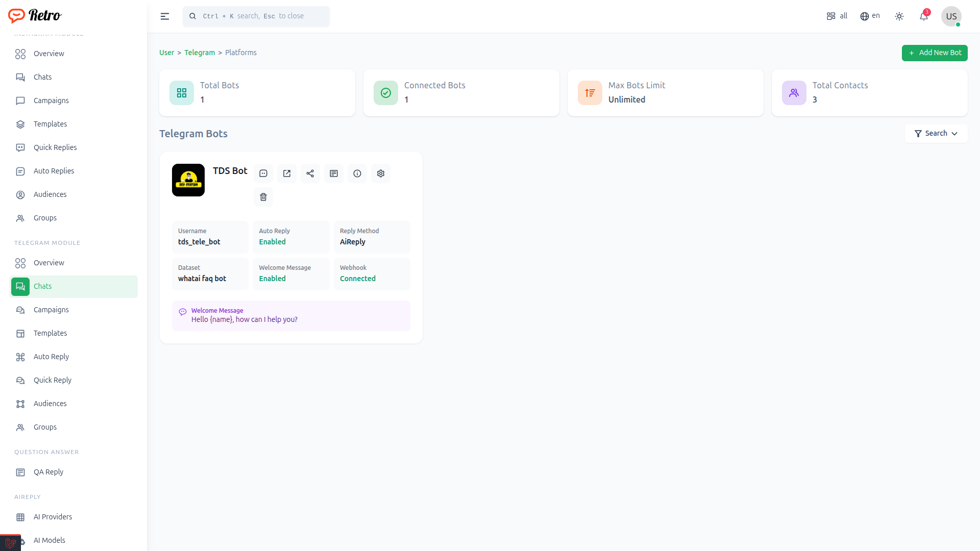Open US user profile avatar
The height and width of the screenshot is (551, 980).
pyautogui.click(x=951, y=16)
